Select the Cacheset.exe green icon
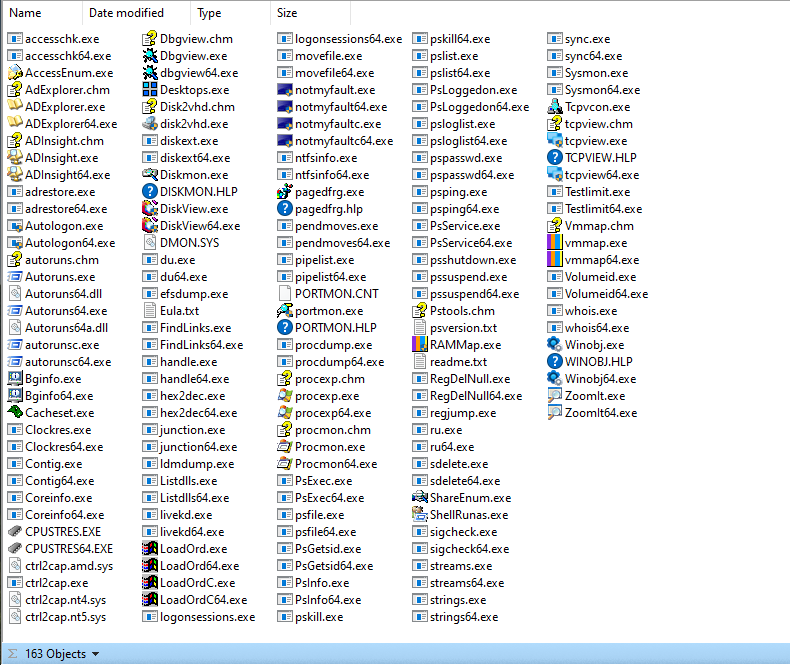The height and width of the screenshot is (665, 790). (x=15, y=413)
